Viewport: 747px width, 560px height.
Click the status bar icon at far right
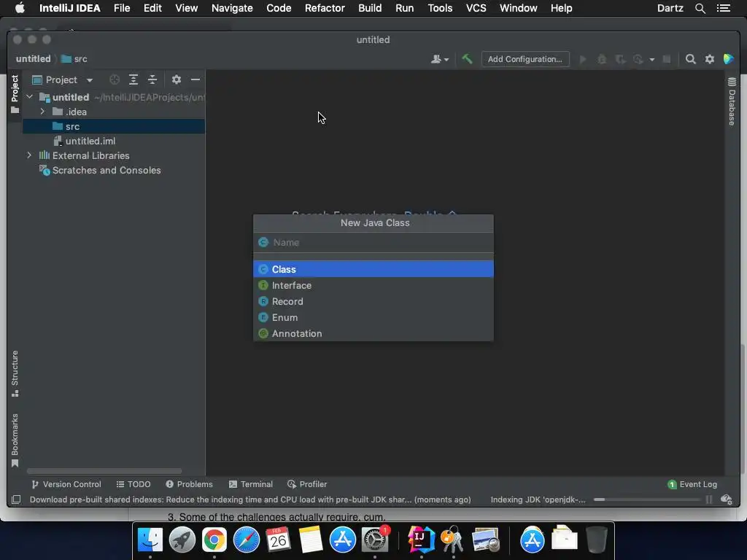pyautogui.click(x=727, y=499)
